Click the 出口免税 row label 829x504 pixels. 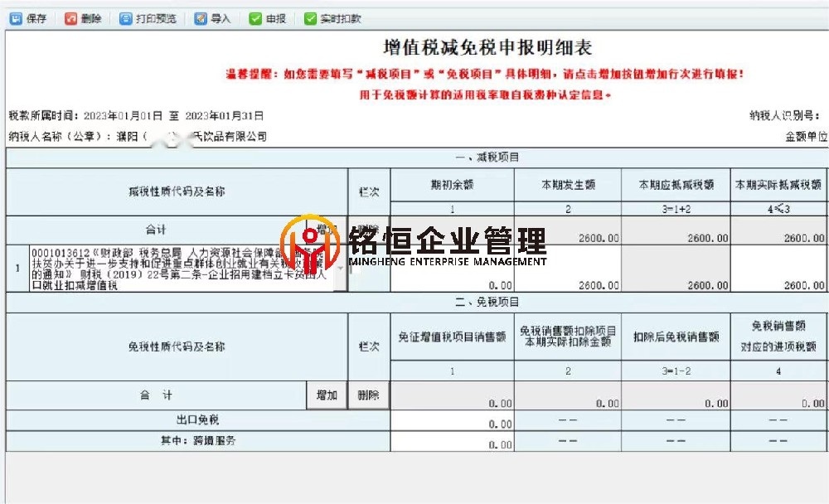coord(197,420)
